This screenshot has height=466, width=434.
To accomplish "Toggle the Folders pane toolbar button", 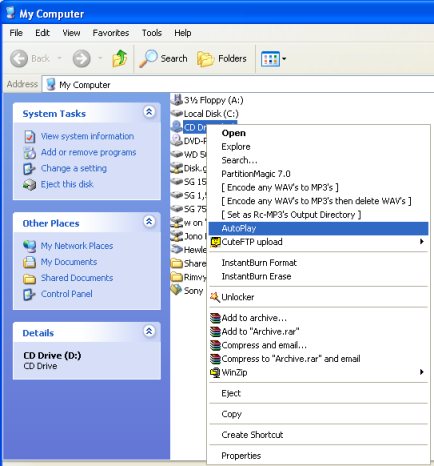I will point(222,59).
